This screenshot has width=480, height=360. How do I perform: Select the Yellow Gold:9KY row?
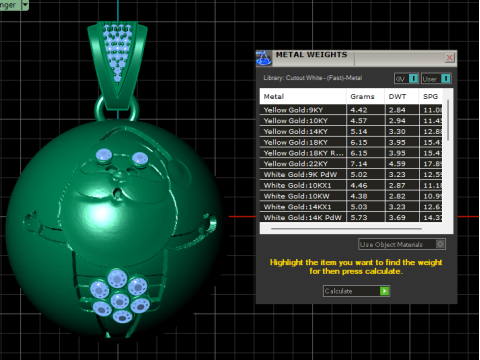point(351,110)
